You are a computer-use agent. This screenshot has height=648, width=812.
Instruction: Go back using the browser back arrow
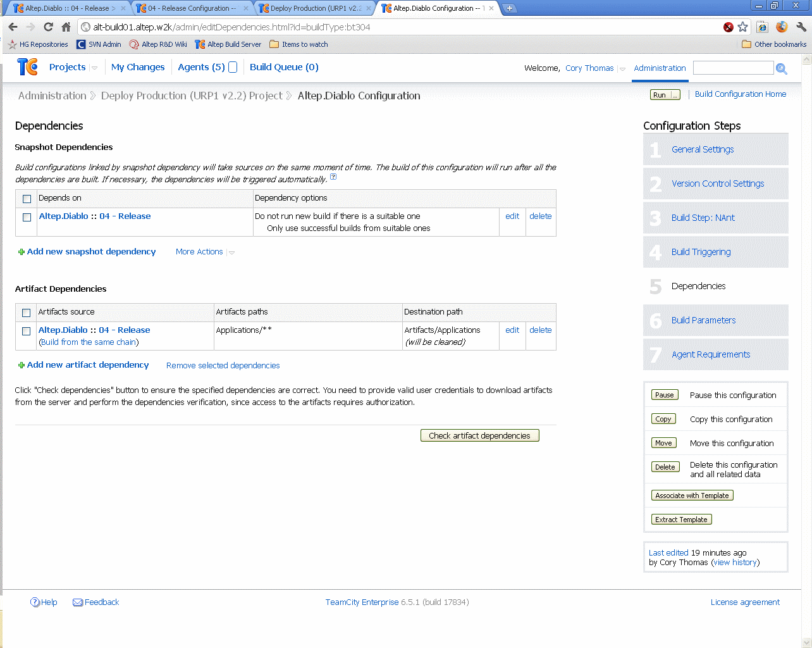(13, 27)
